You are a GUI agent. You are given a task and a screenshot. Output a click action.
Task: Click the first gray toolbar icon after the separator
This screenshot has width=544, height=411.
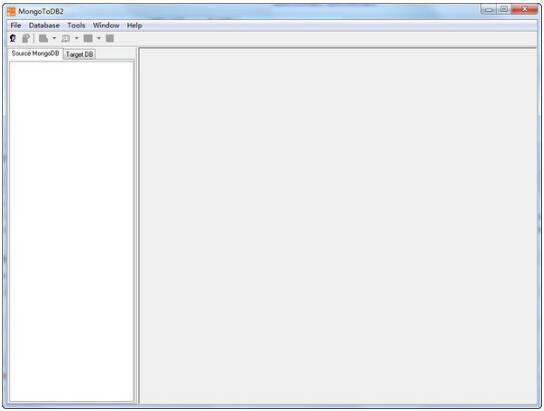click(x=43, y=38)
